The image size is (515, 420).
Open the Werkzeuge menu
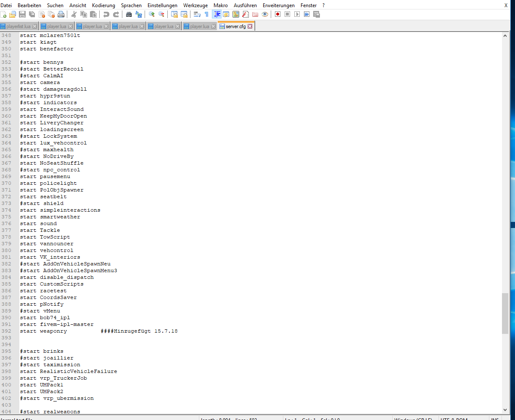(x=195, y=5)
